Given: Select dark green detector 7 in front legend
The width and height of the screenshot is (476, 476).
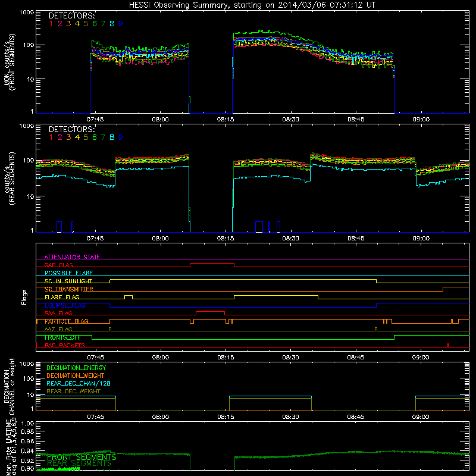Looking at the screenshot, I should [103, 24].
